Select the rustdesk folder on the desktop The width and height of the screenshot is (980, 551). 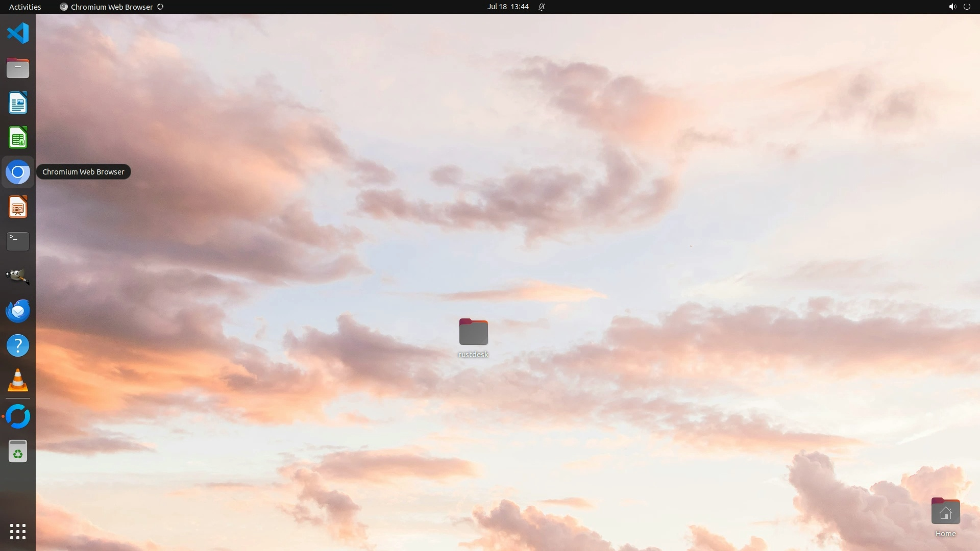[x=473, y=333]
